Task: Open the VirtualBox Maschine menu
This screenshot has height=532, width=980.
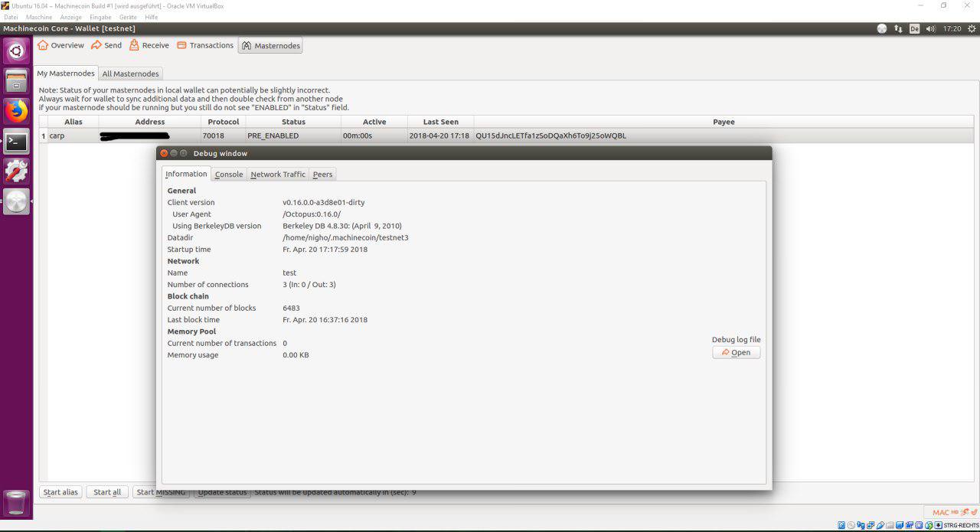Action: click(39, 17)
